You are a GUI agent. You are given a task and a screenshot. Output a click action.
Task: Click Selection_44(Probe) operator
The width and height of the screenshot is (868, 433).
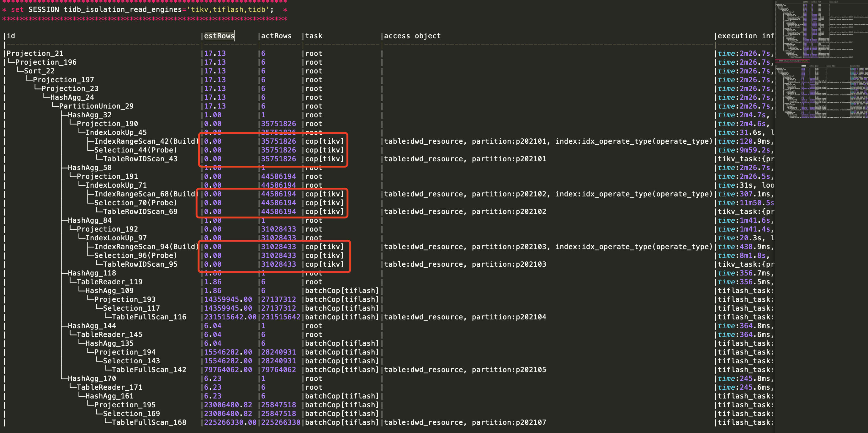click(x=135, y=150)
